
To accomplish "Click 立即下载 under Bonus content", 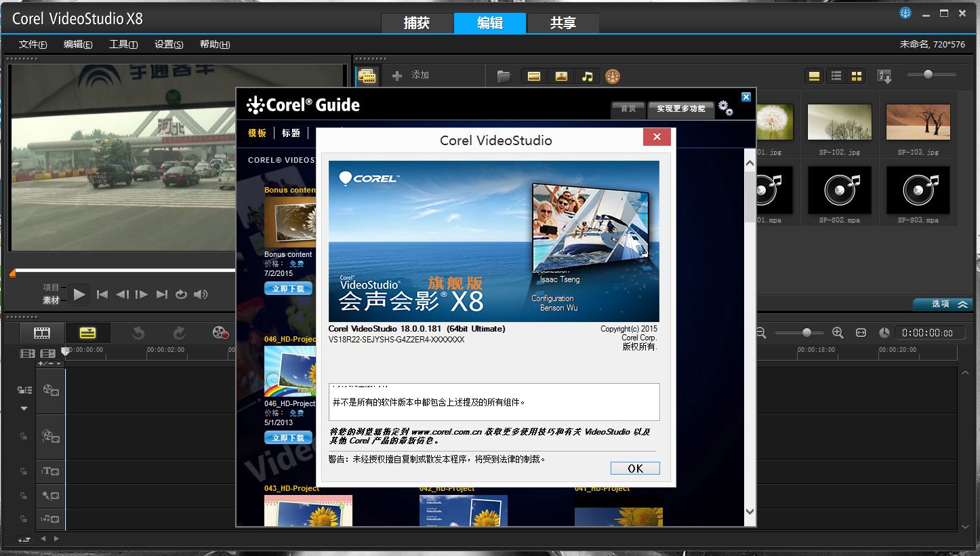I will [288, 289].
